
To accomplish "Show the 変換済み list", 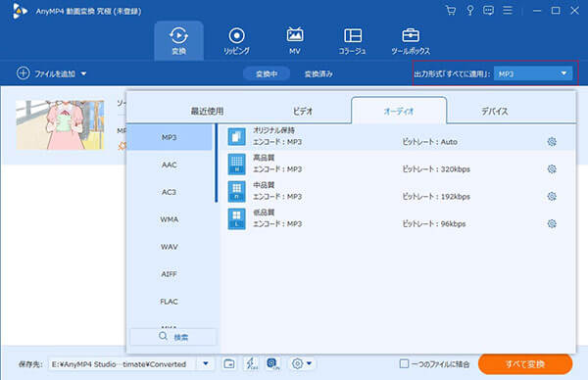I will tap(318, 73).
